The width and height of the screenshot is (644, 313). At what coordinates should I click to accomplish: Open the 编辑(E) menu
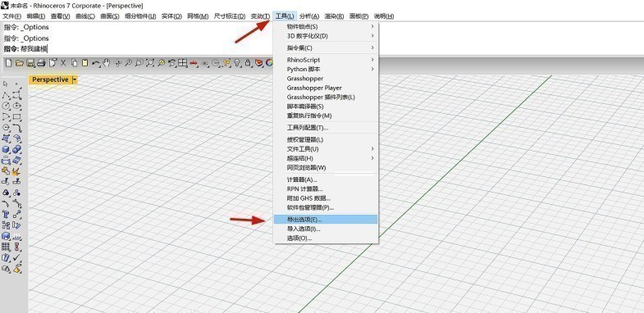pyautogui.click(x=36, y=16)
